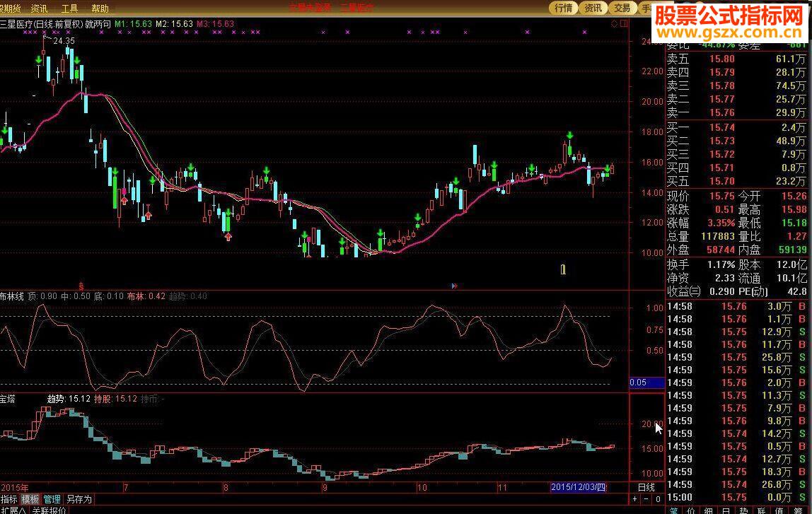Click the 另存为 button in bottom bar

(79, 499)
